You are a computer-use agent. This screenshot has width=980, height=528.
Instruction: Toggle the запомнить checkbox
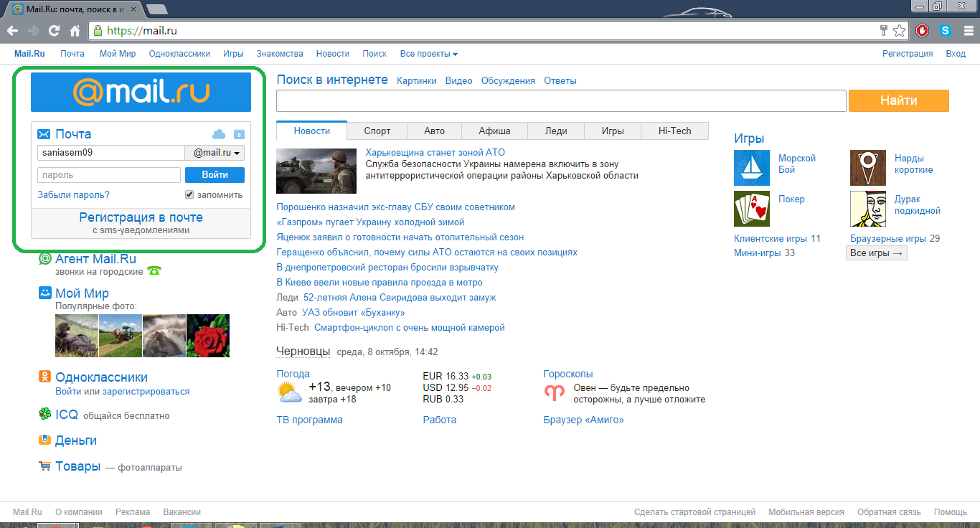pos(189,194)
